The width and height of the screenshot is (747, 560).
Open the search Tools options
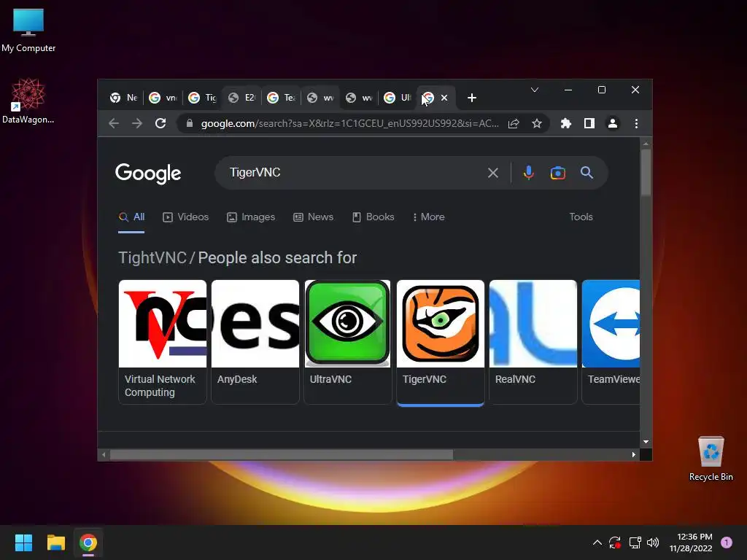(581, 217)
